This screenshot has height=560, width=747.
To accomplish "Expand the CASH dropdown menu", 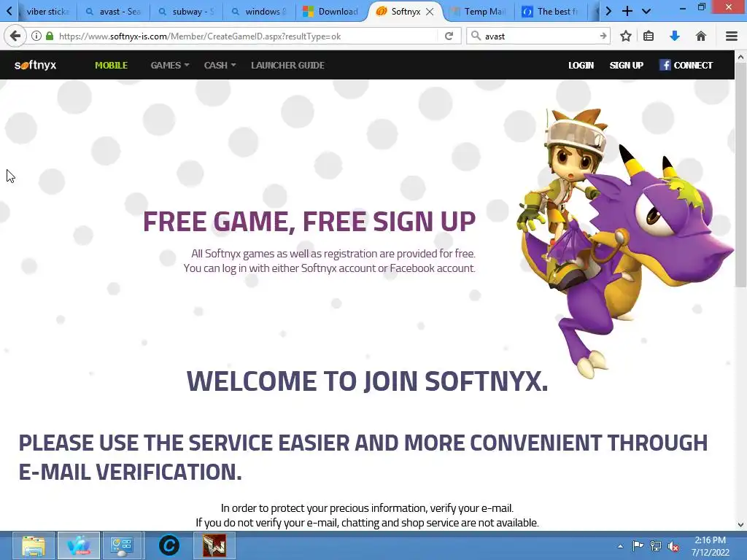I will coord(220,65).
